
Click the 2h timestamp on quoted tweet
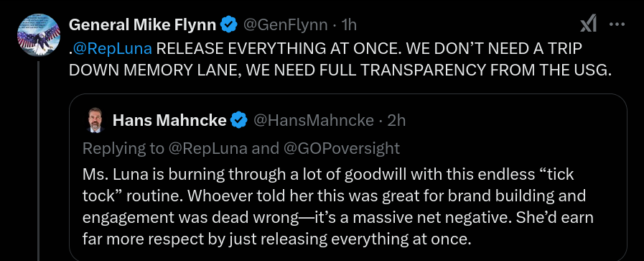(397, 120)
